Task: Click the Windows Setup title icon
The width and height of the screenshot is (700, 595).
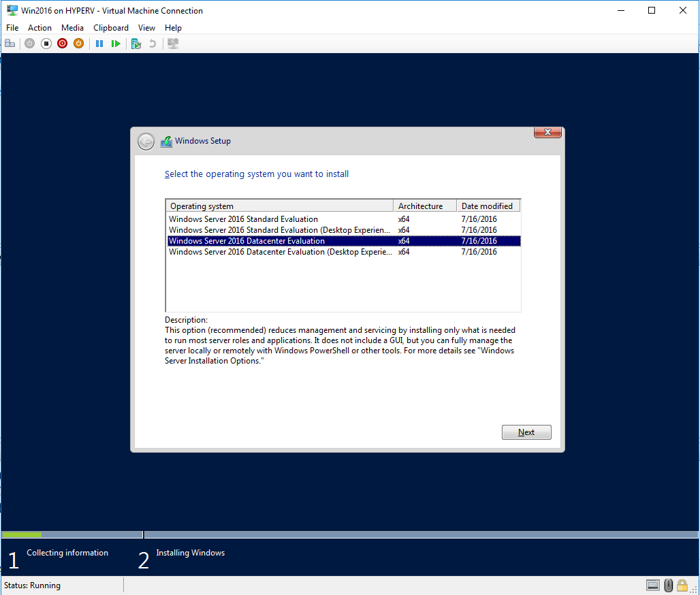Action: [x=167, y=142]
